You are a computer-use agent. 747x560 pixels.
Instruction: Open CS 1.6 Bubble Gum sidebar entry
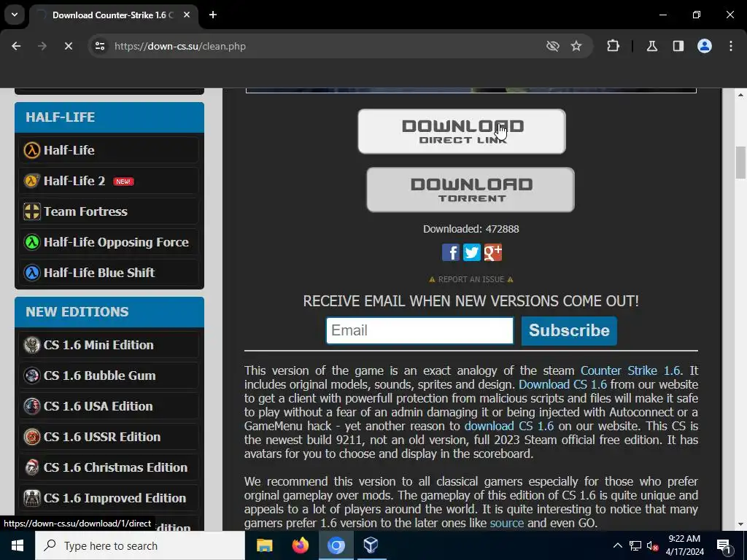(109, 376)
